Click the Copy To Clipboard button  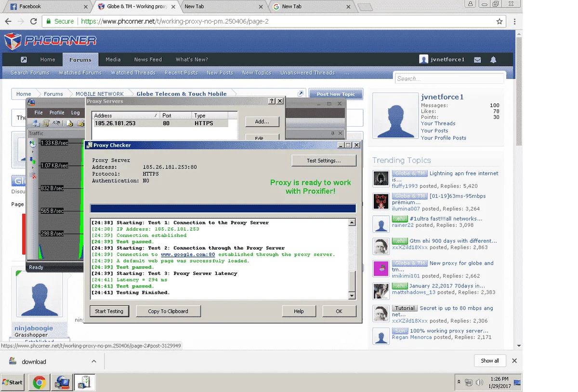click(x=168, y=311)
